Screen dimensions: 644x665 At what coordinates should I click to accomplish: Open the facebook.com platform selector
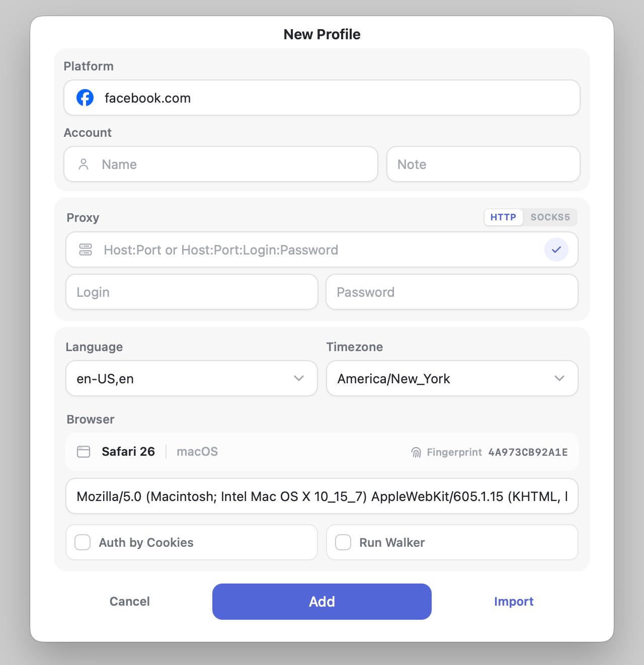[x=322, y=98]
